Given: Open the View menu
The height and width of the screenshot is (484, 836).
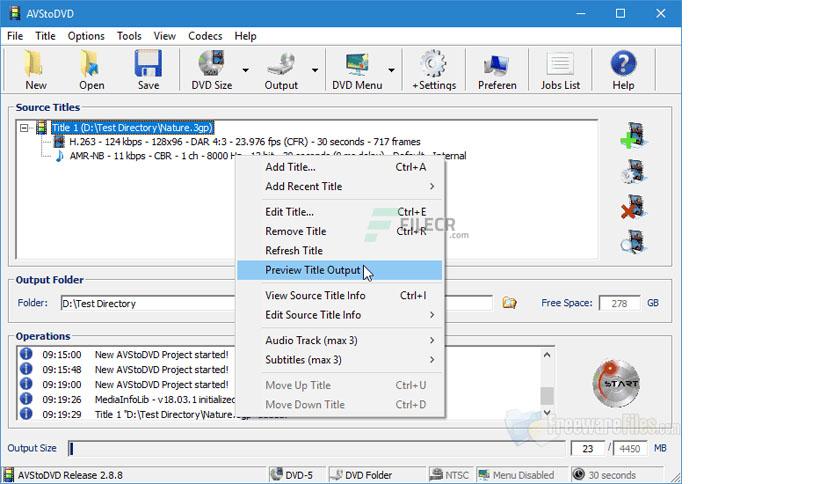Looking at the screenshot, I should (164, 36).
